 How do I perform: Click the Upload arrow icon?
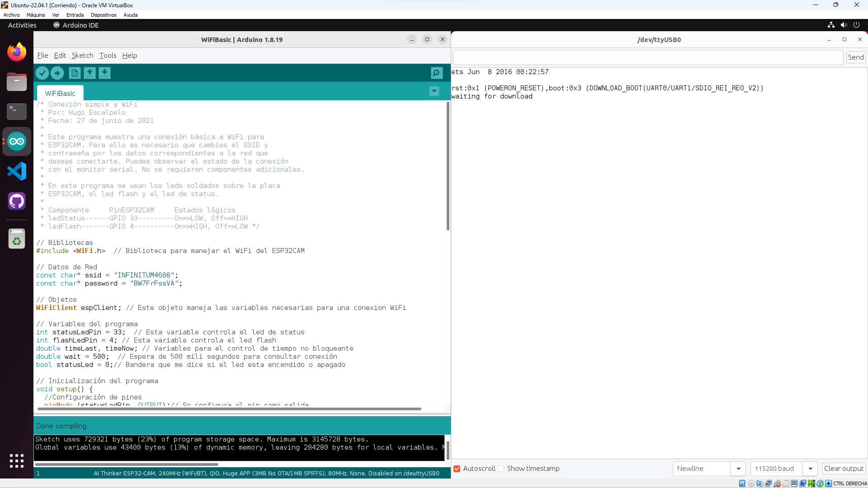click(57, 73)
